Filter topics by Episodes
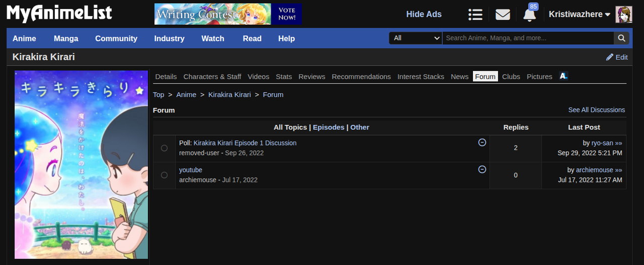 (329, 127)
